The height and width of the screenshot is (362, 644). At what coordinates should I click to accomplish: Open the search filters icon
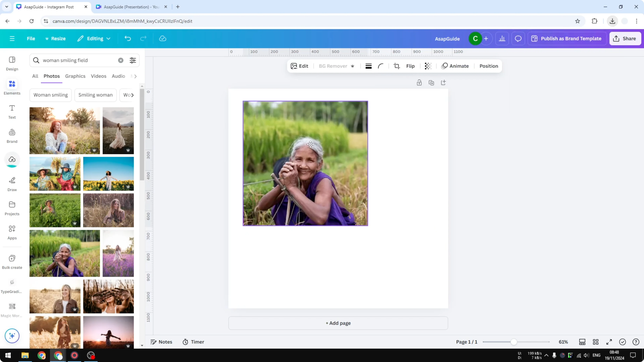point(132,60)
